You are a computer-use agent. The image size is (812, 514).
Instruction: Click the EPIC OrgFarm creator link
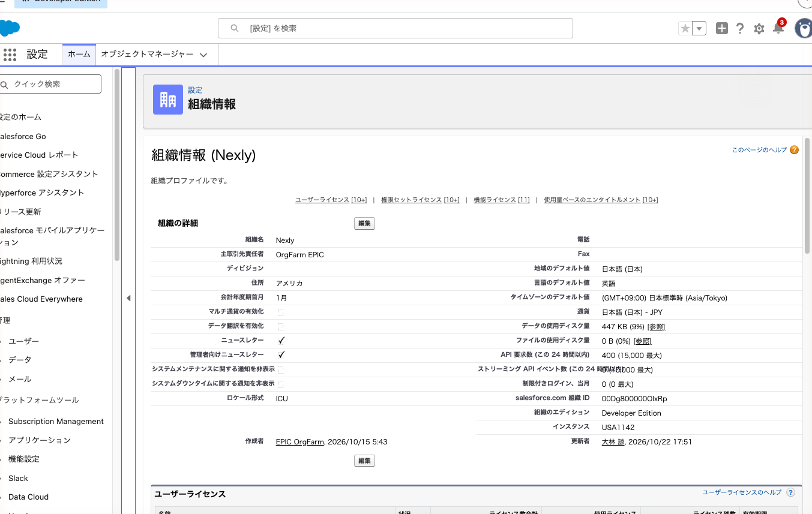pyautogui.click(x=300, y=442)
